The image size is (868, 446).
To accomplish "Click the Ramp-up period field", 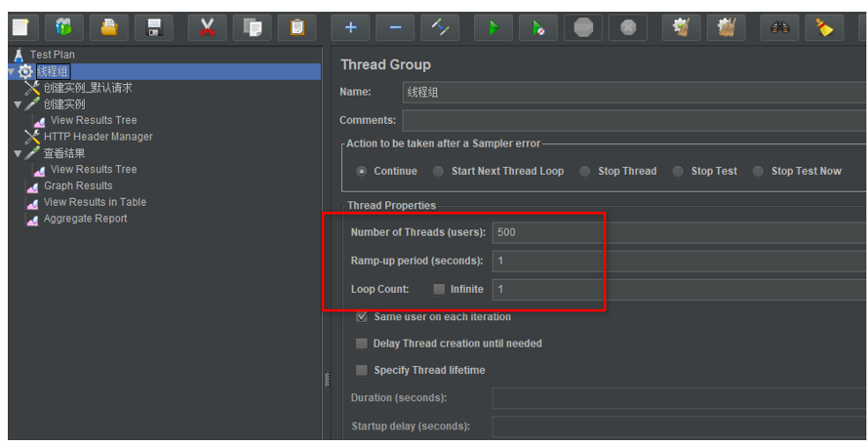I will [x=679, y=261].
